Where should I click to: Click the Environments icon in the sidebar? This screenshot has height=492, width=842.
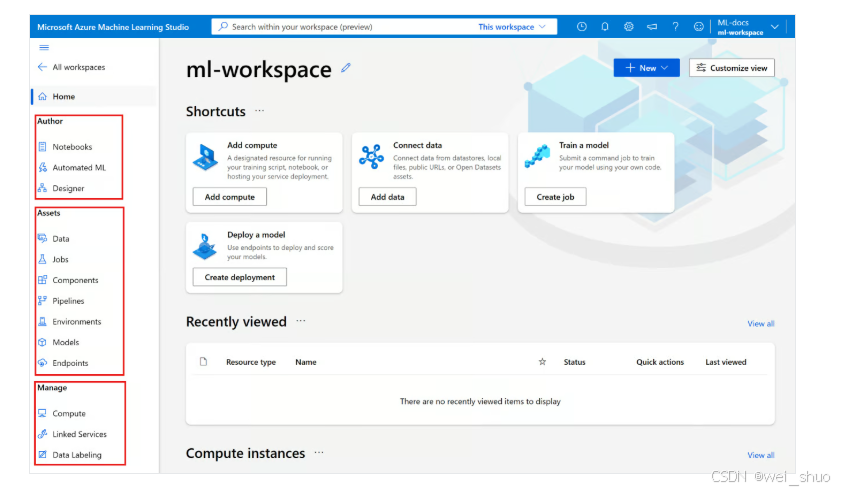[x=42, y=321]
